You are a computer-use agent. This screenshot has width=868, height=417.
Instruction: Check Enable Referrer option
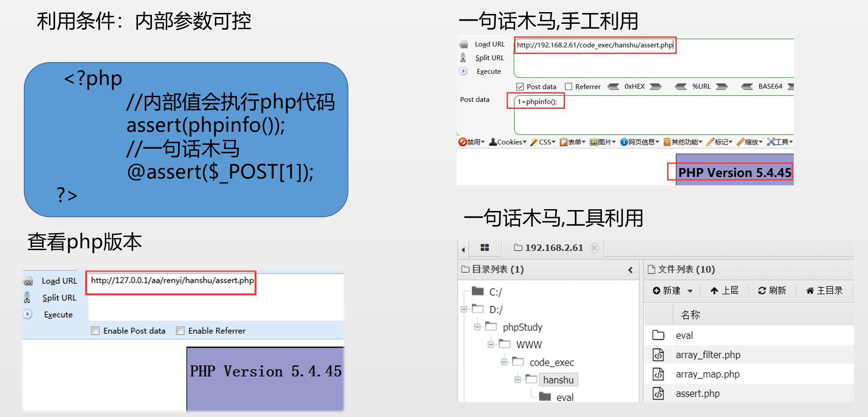coord(180,331)
